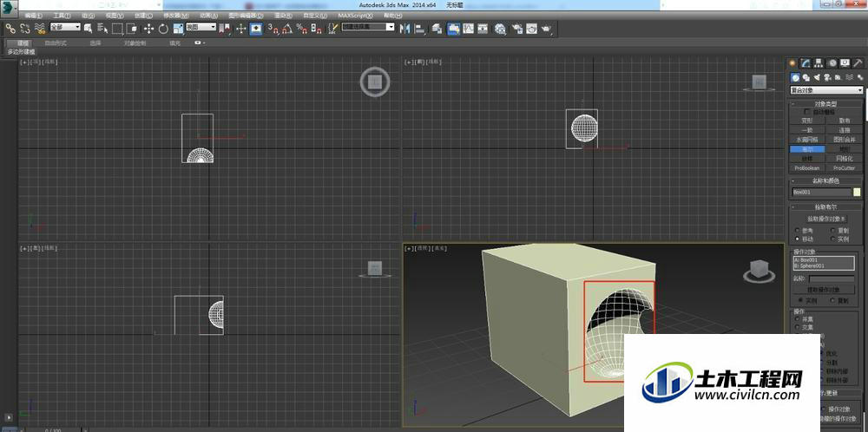Select the Union operation radio button

(797, 318)
